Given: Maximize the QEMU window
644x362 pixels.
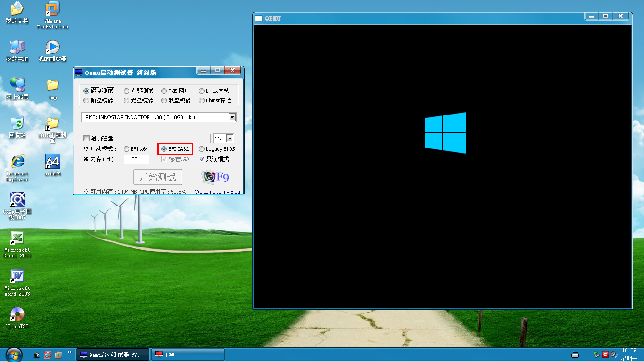Looking at the screenshot, I should coord(605,16).
